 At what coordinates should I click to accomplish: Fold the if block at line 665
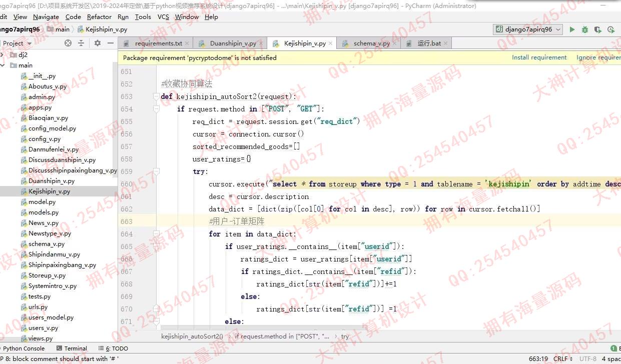(x=156, y=246)
